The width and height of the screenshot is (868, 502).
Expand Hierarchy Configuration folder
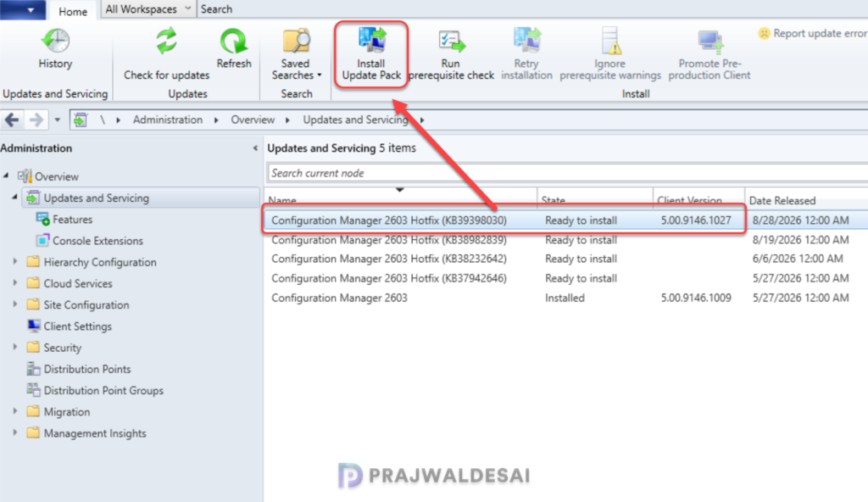pos(15,261)
